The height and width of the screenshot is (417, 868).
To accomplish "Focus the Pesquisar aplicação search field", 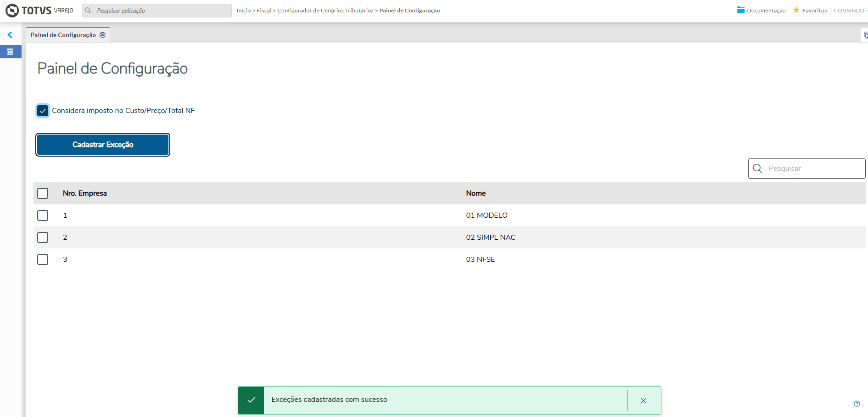I will point(162,11).
